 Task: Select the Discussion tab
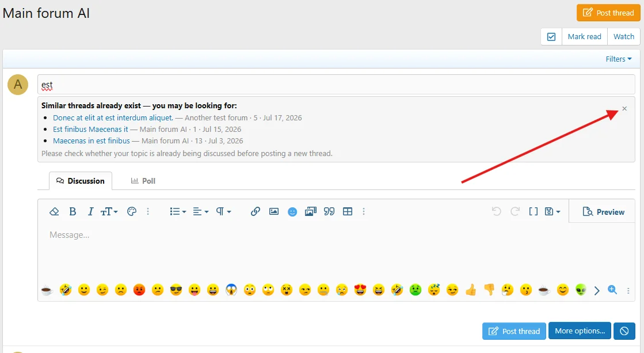(81, 181)
